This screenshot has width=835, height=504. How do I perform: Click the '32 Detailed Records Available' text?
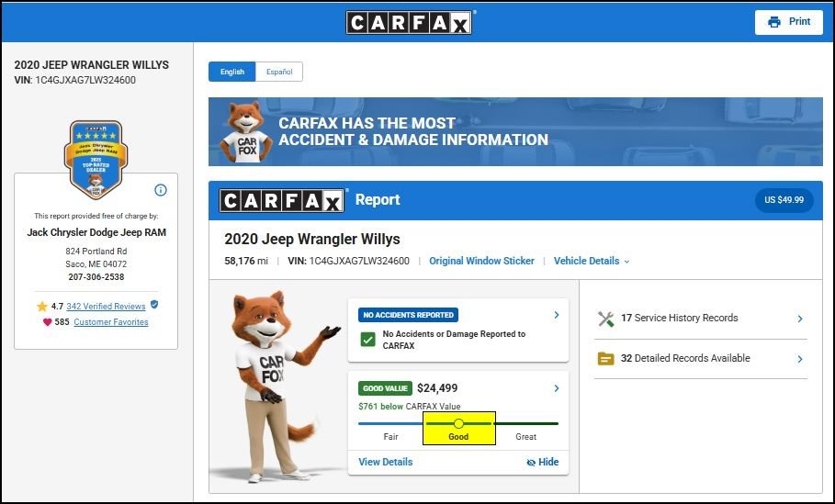pos(685,358)
